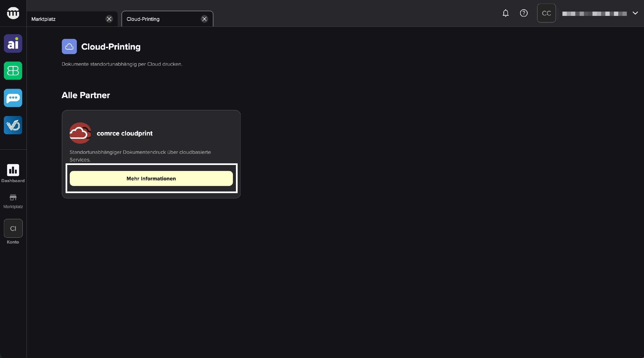The height and width of the screenshot is (358, 644).
Task: Click the comrce cloudprint logo
Action: 80,133
